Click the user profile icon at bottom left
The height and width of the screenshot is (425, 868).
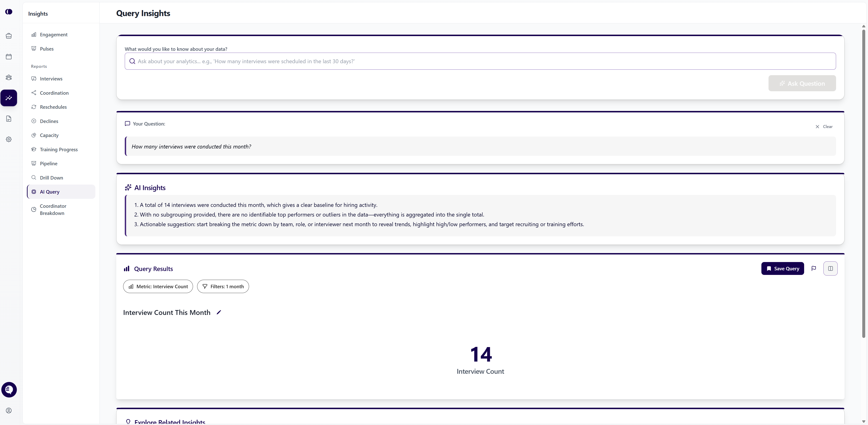click(x=9, y=411)
